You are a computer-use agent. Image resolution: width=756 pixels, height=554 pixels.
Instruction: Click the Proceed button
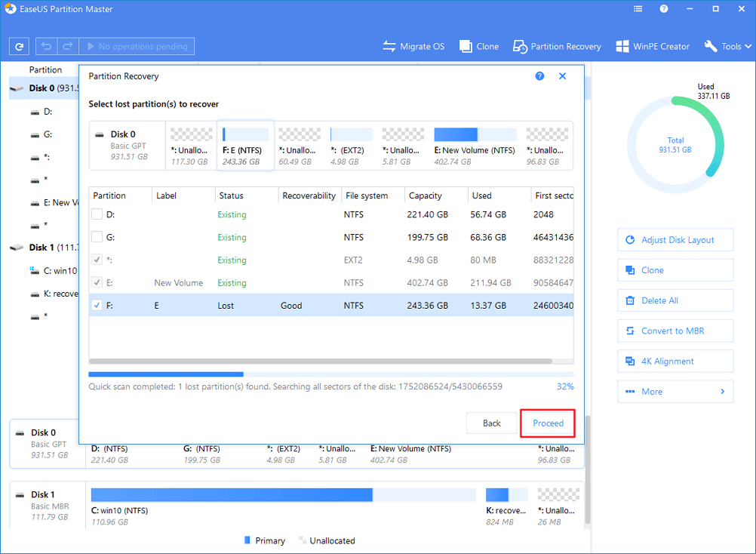tap(548, 423)
